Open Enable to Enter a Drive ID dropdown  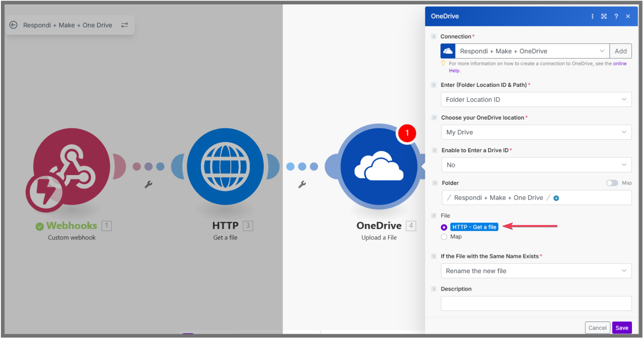[536, 165]
